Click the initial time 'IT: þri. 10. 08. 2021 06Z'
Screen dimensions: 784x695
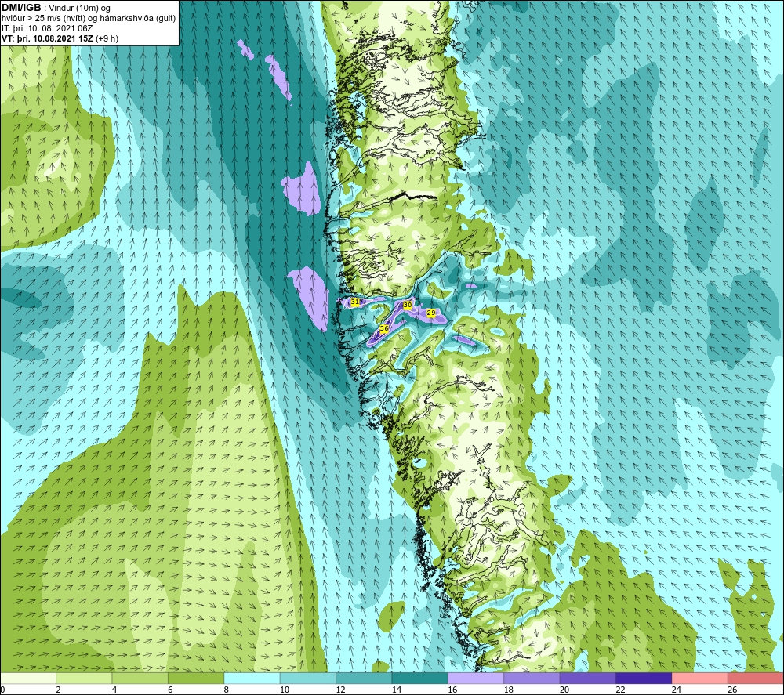tap(47, 28)
